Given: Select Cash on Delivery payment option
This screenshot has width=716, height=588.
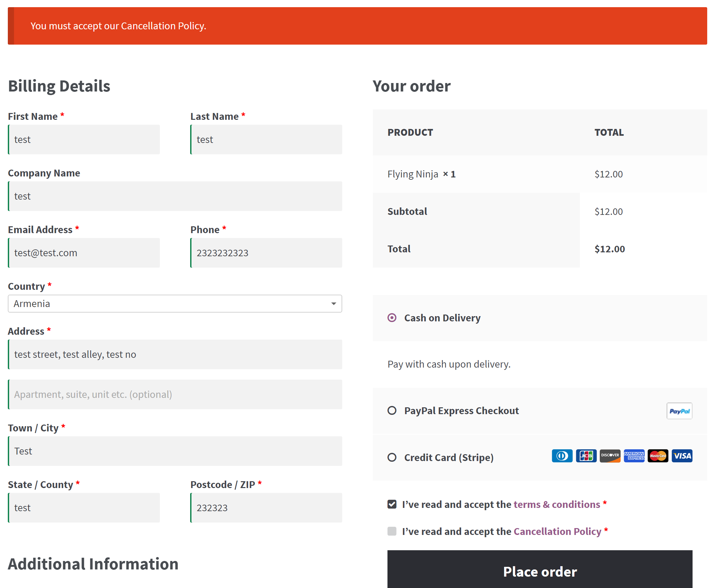Looking at the screenshot, I should tap(392, 318).
